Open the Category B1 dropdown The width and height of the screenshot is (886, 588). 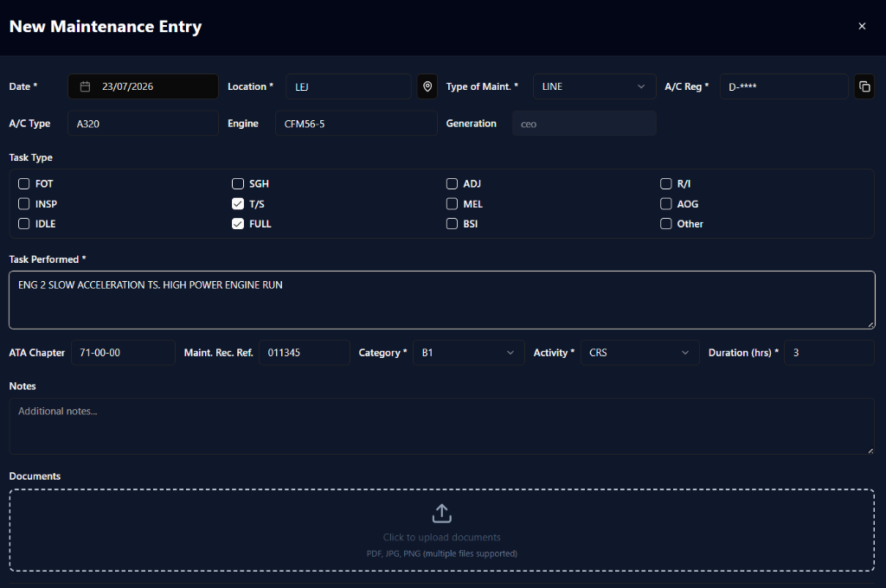[468, 353]
